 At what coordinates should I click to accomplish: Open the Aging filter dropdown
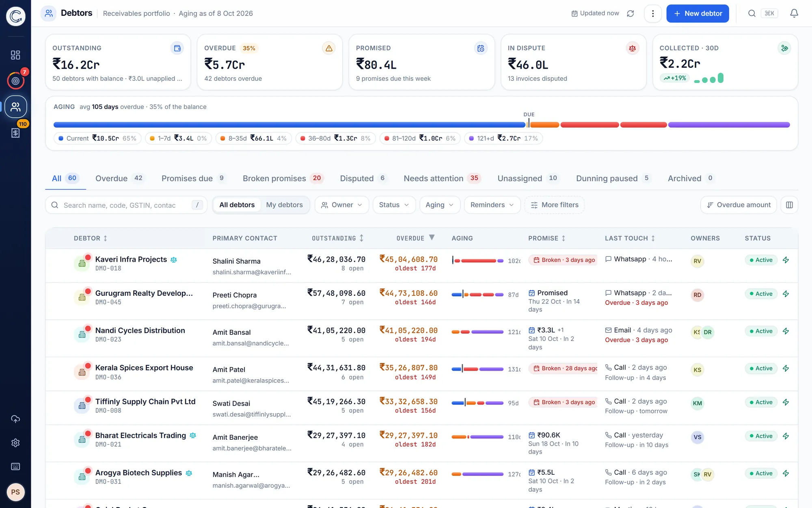[440, 205]
